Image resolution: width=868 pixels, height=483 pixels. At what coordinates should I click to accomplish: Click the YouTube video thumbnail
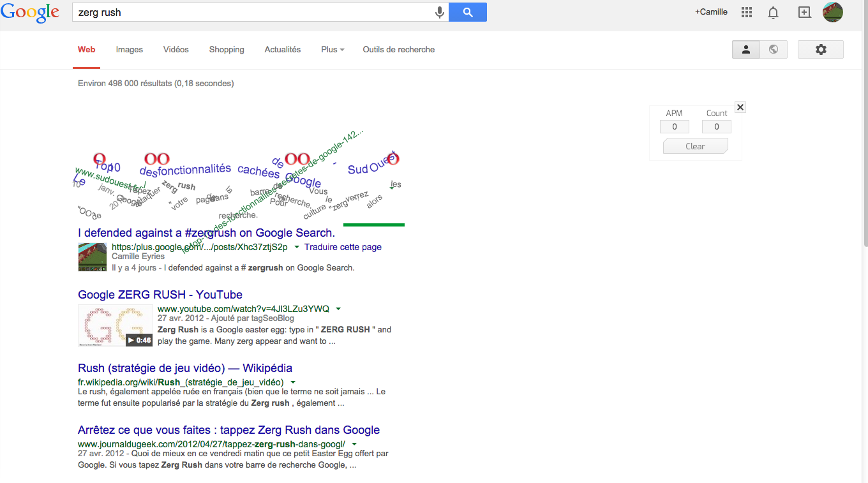coord(116,325)
